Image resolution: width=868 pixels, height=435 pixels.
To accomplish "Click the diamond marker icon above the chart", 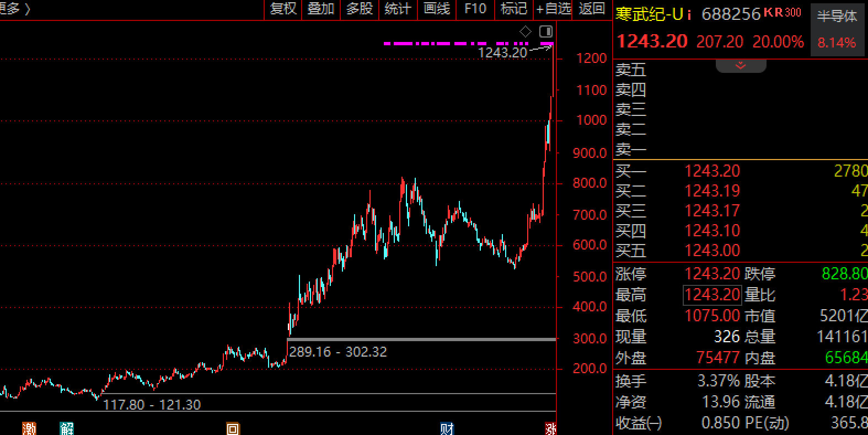I will [526, 31].
